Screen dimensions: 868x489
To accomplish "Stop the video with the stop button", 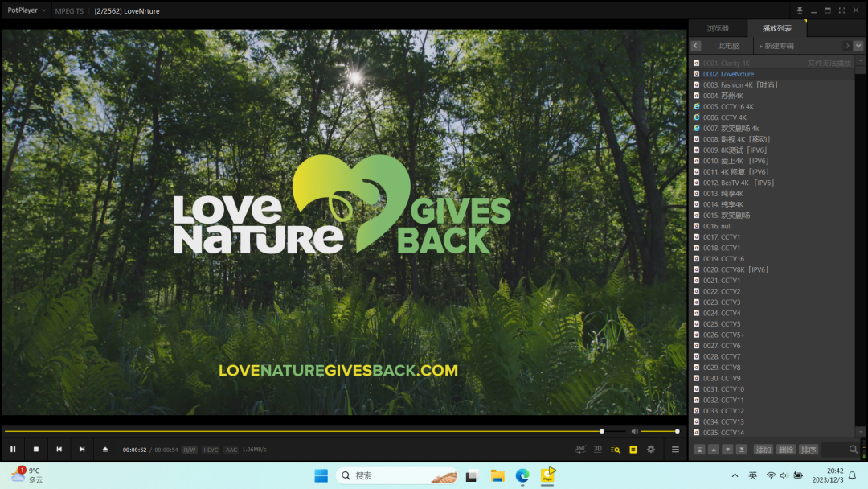I will (36, 449).
